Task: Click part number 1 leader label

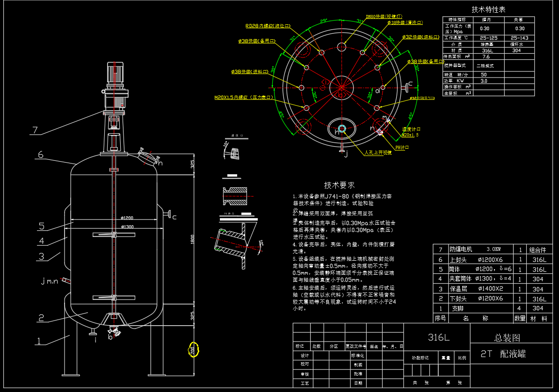Action: [x=40, y=341]
